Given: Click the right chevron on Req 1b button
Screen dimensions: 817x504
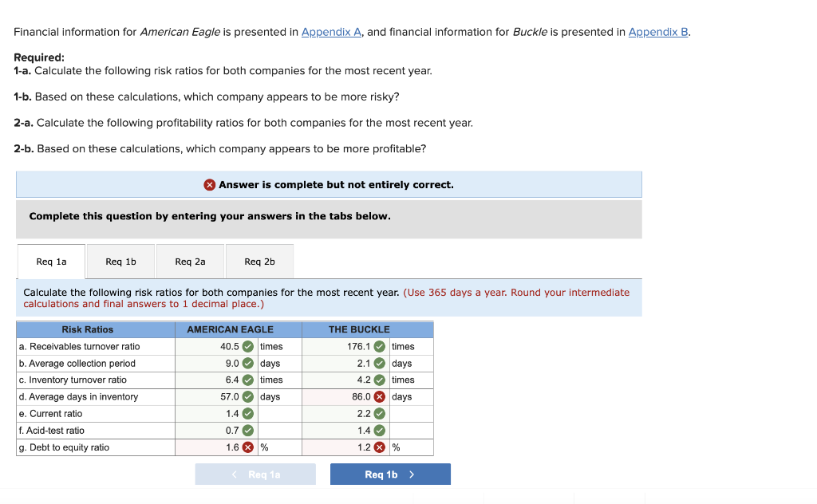Looking at the screenshot, I should (412, 474).
